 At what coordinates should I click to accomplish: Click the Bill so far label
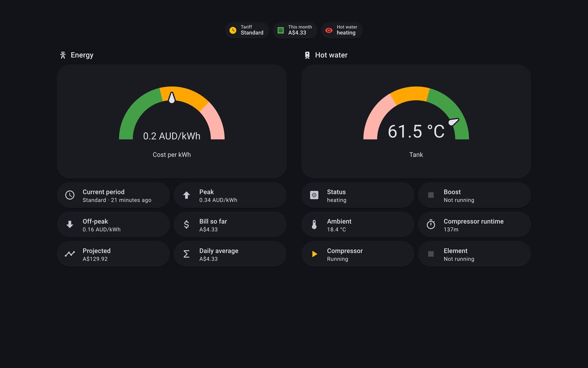[213, 221]
